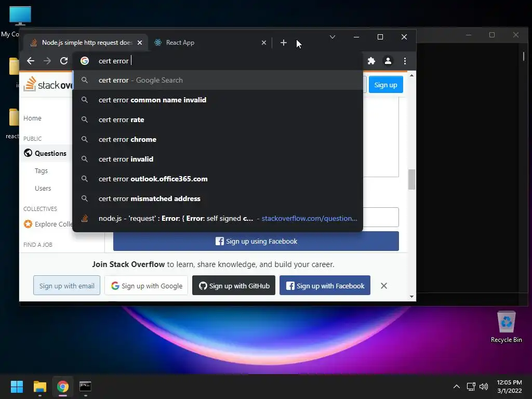Viewport: 532px width, 399px height.
Task: Click the blue Sign up button
Action: (x=386, y=85)
